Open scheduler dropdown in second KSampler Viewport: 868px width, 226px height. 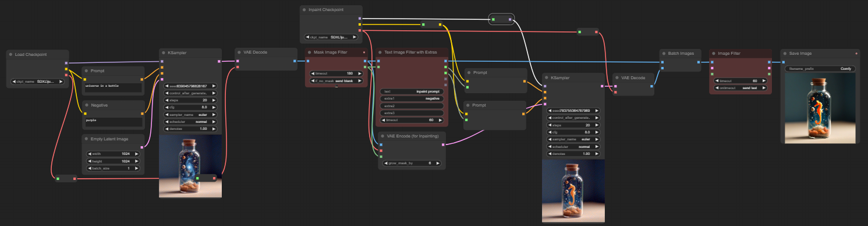pyautogui.click(x=573, y=147)
